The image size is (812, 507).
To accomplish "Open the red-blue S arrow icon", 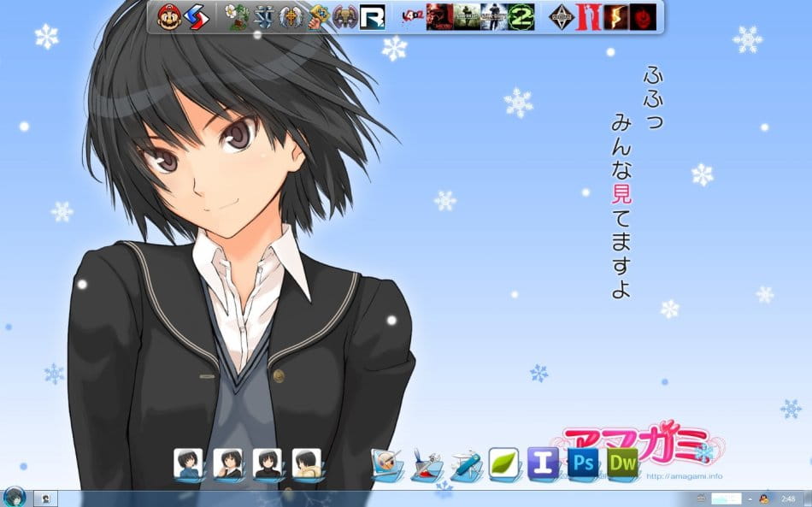I will [x=197, y=17].
